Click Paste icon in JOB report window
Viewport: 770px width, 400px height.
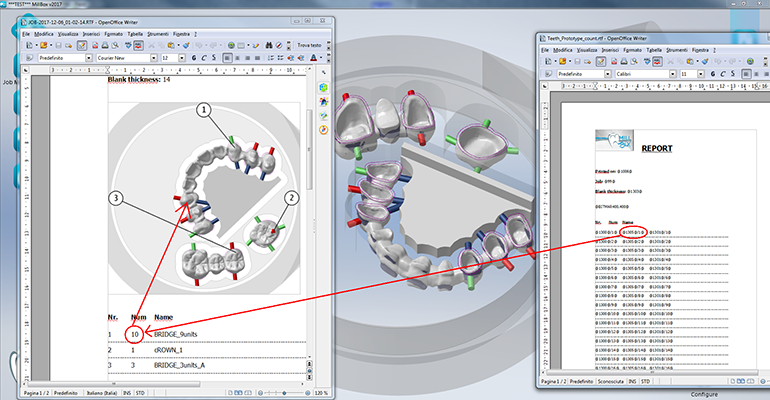[x=171, y=45]
